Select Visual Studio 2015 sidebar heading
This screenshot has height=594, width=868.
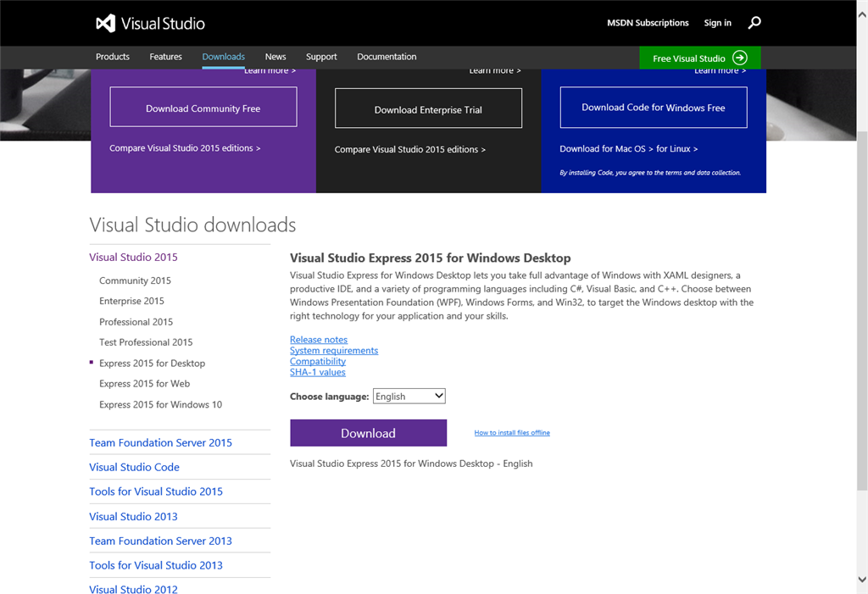pos(133,258)
